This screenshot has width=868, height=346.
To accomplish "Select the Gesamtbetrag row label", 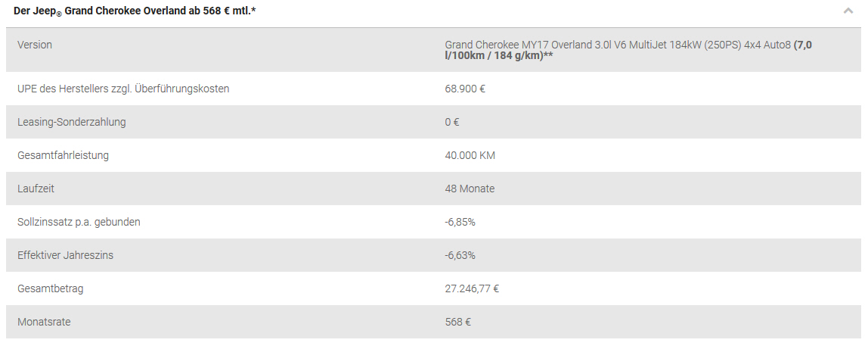I will 51,288.
